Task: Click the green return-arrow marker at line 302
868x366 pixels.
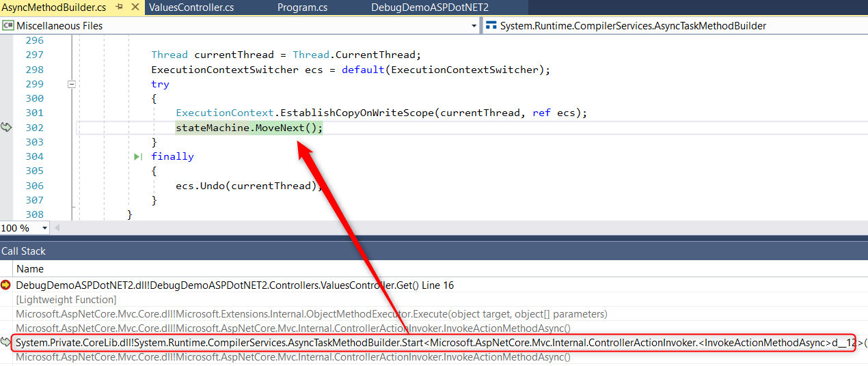Action: tap(6, 128)
